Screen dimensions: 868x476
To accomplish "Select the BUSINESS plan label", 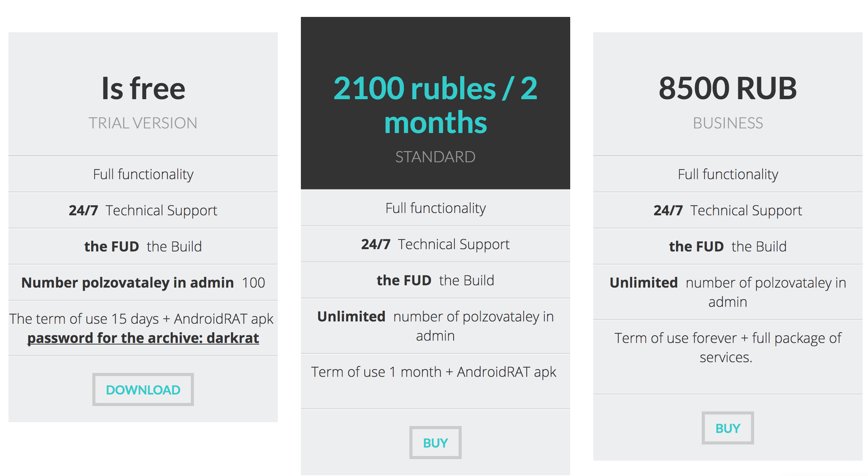I will point(728,123).
